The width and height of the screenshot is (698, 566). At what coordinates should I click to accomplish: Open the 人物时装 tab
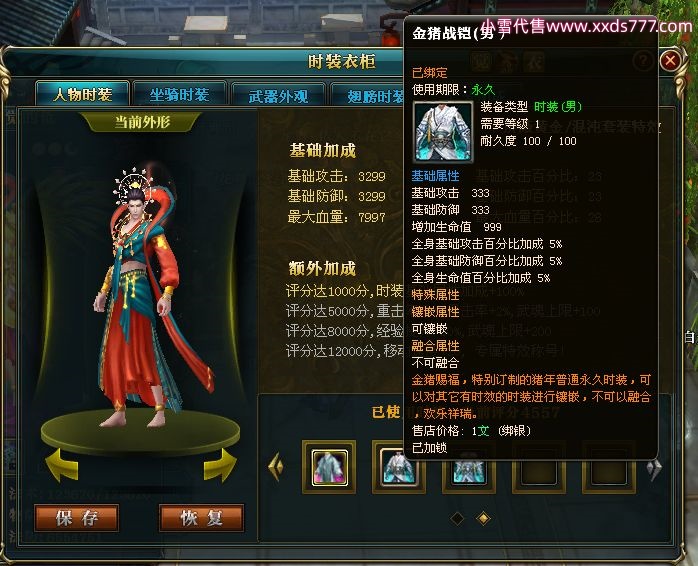pos(82,94)
